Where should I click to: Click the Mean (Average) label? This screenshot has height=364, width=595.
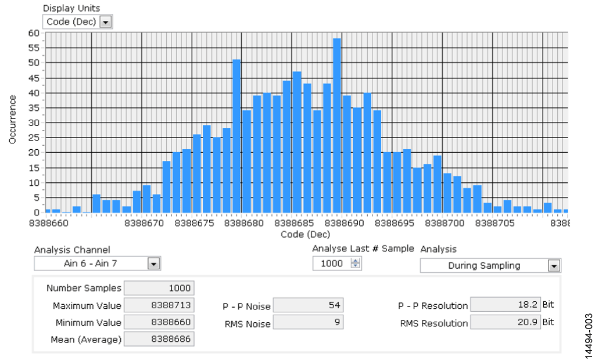[x=86, y=340]
